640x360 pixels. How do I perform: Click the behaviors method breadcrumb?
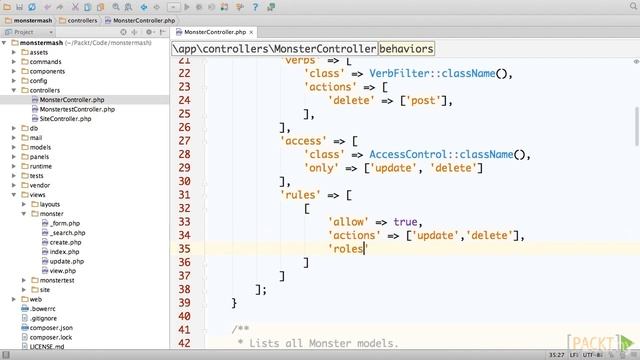(x=406, y=49)
